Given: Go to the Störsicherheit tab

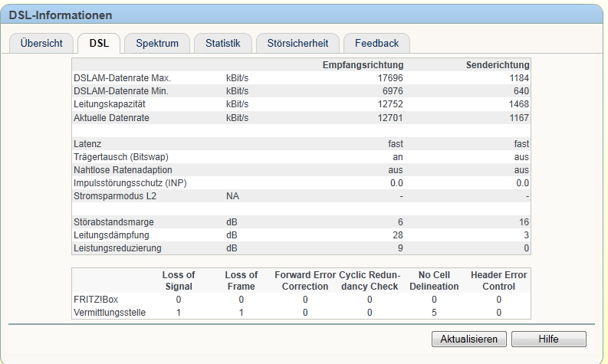Looking at the screenshot, I should point(297,43).
